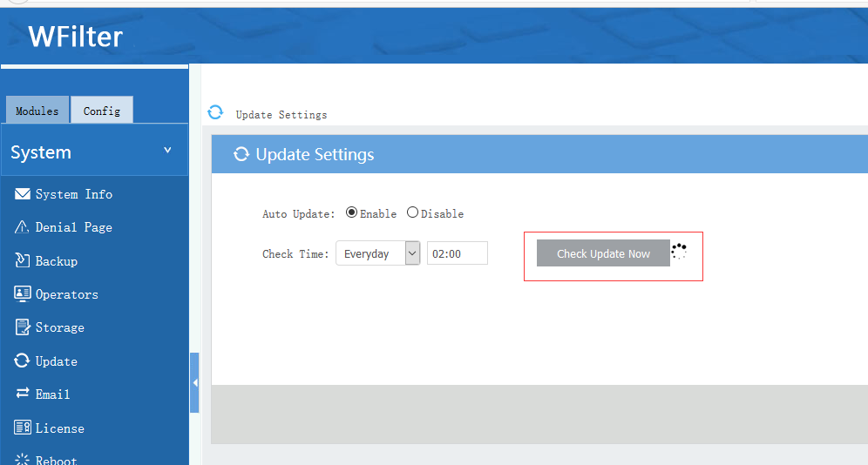The image size is (868, 465).
Task: Click the Reboot spinner icon in sidebar
Action: tap(22, 460)
